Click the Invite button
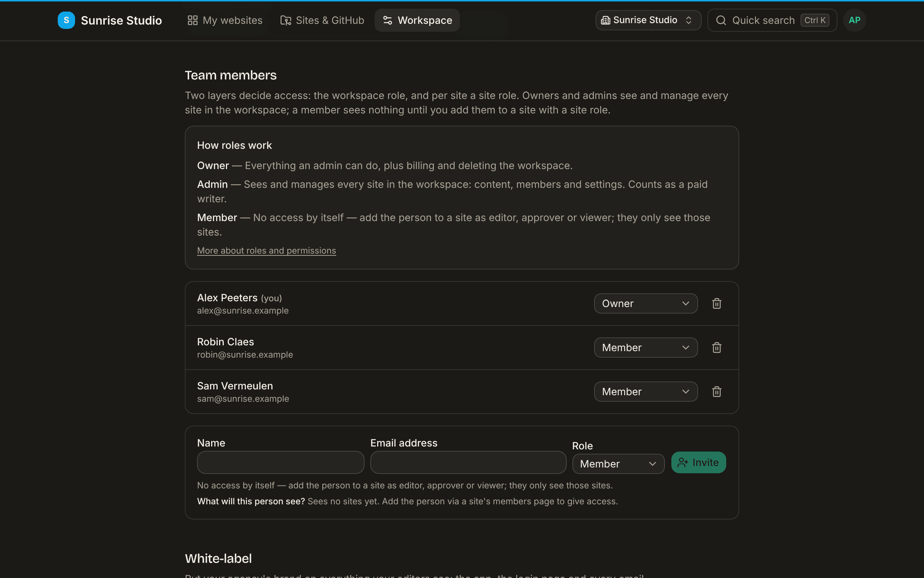Image resolution: width=924 pixels, height=578 pixels. [698, 462]
